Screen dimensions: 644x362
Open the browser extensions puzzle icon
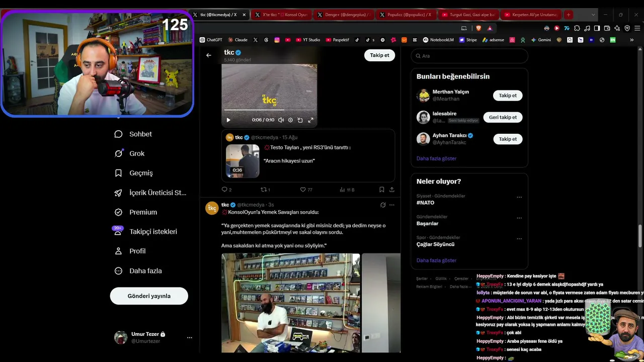pyautogui.click(x=577, y=28)
